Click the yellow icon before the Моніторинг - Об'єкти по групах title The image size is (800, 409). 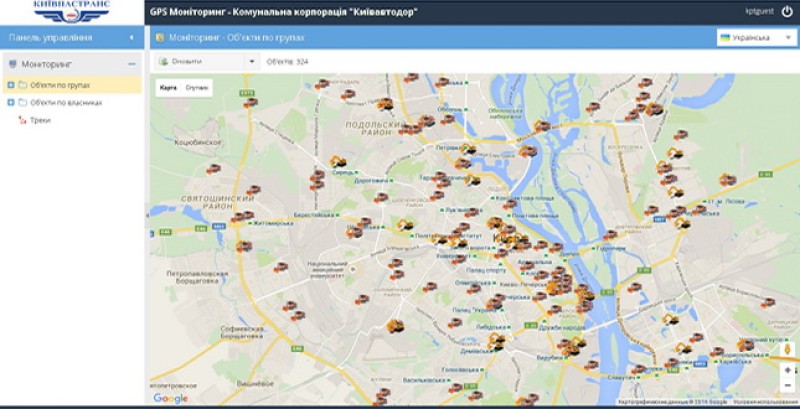point(160,37)
